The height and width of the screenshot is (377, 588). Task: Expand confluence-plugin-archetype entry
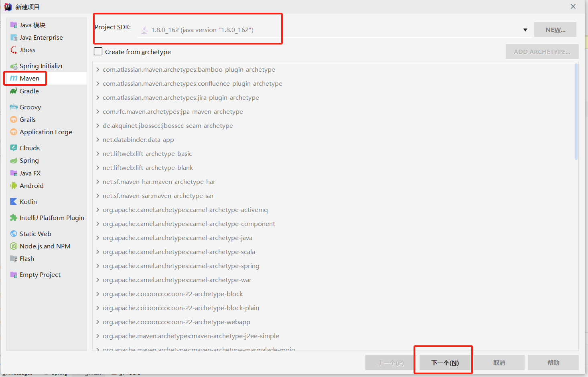click(x=97, y=84)
